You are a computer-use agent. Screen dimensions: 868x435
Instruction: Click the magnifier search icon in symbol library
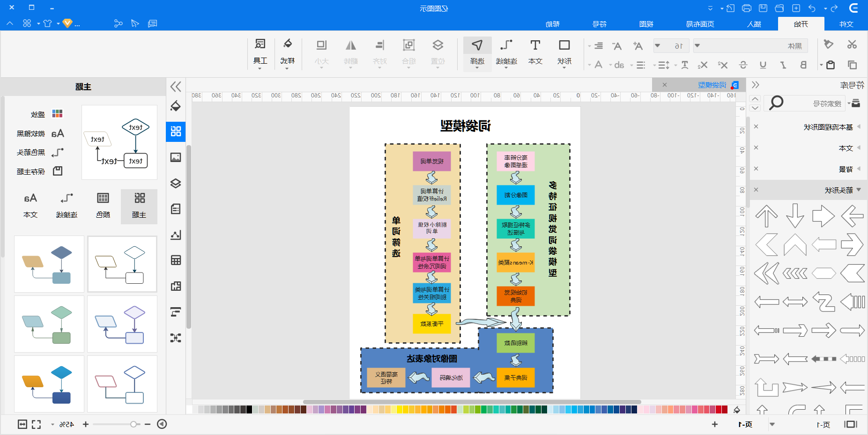pyautogui.click(x=776, y=103)
